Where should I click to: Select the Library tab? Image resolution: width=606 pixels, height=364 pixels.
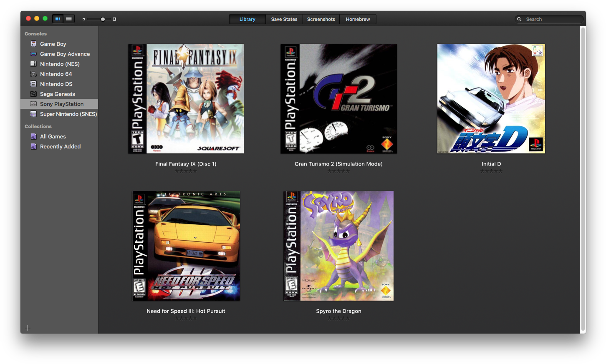(x=247, y=19)
